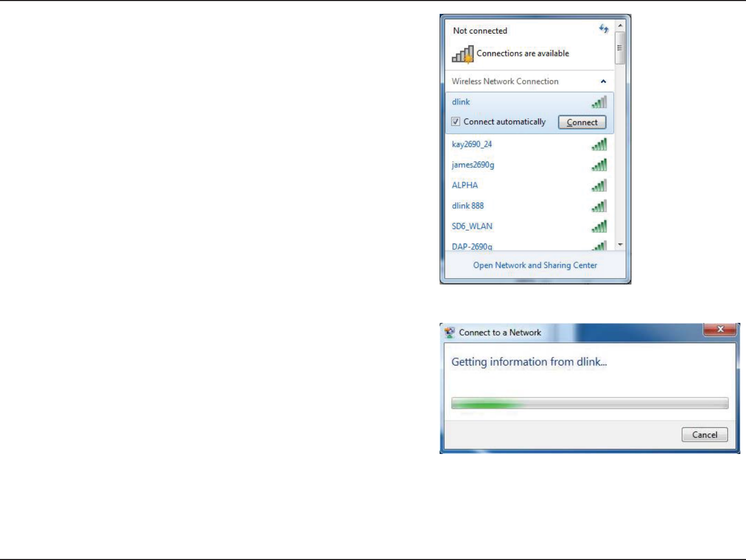Screen dimensions: 746x560
Task: Uncheck Connect automatically checkbox
Action: click(x=456, y=121)
